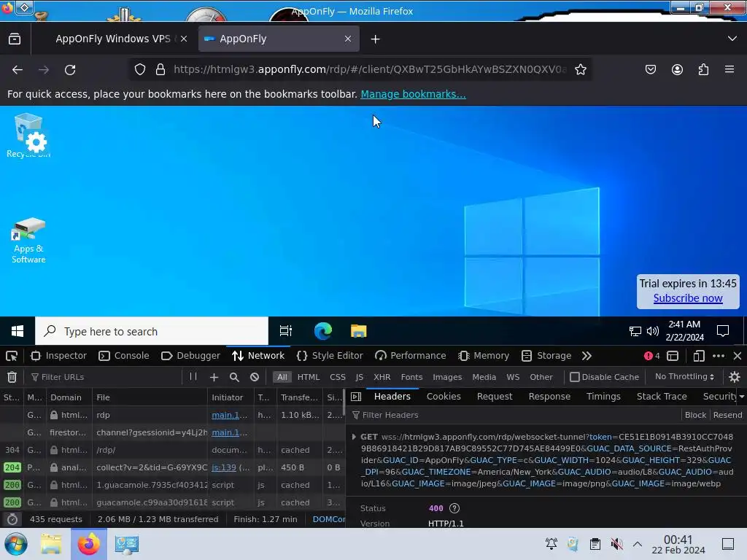
Task: Enable Disable Cache checkbox
Action: coord(575,377)
